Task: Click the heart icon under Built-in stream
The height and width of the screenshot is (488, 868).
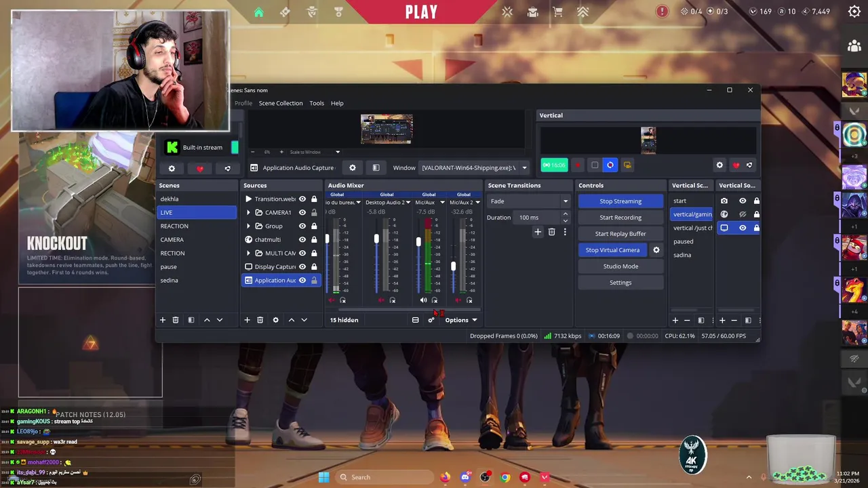Action: point(199,168)
